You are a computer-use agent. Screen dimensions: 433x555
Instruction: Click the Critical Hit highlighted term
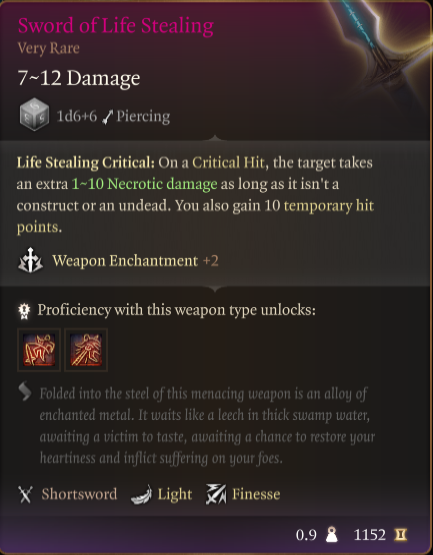(x=228, y=163)
